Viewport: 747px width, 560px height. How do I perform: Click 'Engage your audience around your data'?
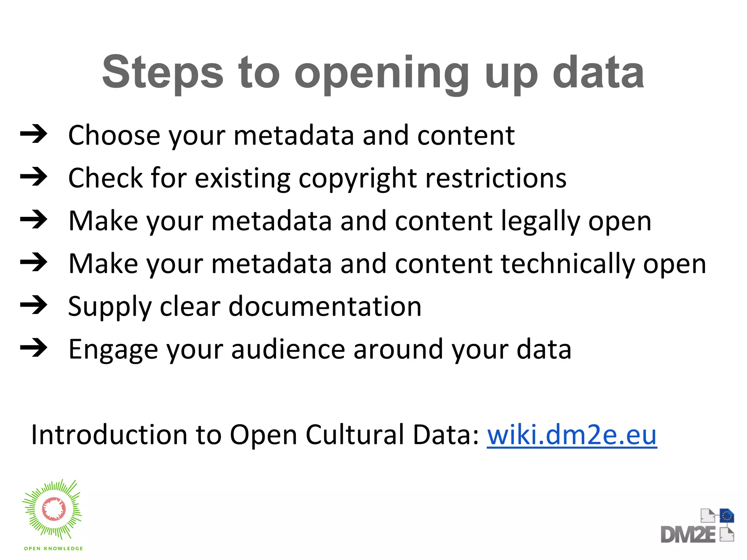pos(320,349)
